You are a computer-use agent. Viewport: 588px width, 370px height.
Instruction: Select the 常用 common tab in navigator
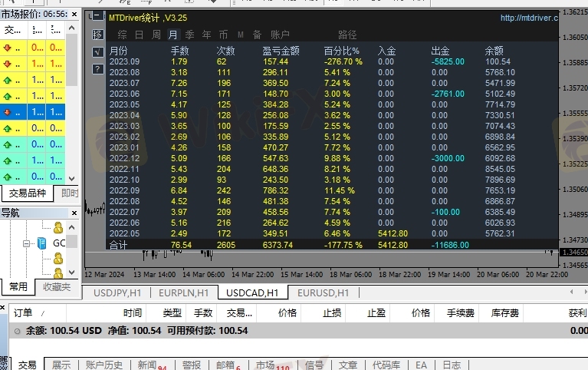[x=18, y=286]
